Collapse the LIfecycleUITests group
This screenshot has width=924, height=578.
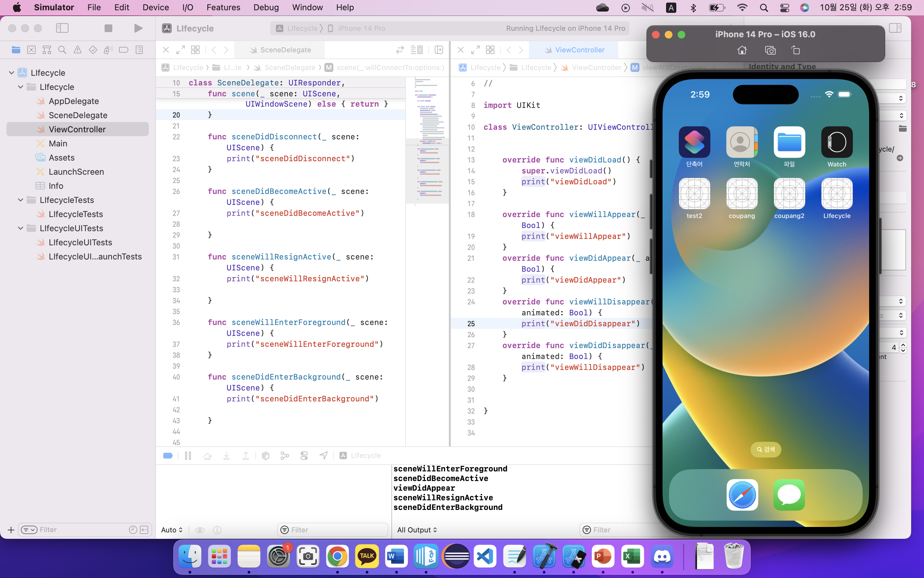(x=21, y=228)
